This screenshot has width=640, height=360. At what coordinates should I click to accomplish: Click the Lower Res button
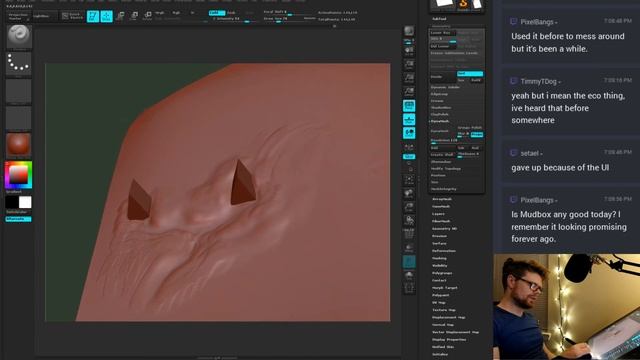443,33
